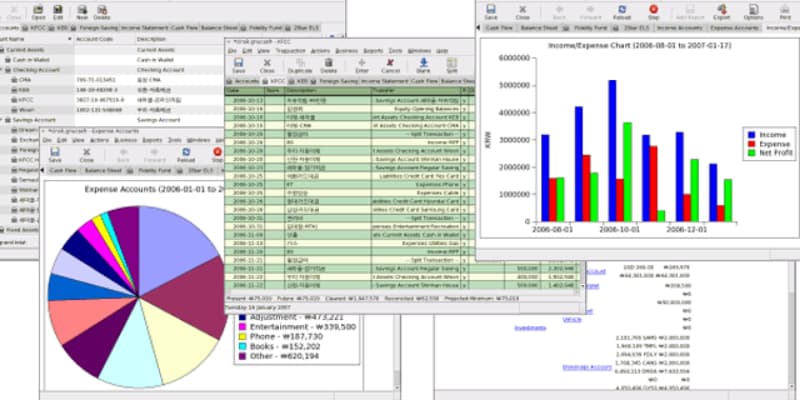Click Save icon in KFCC register window
The image size is (800, 400).
pos(238,65)
